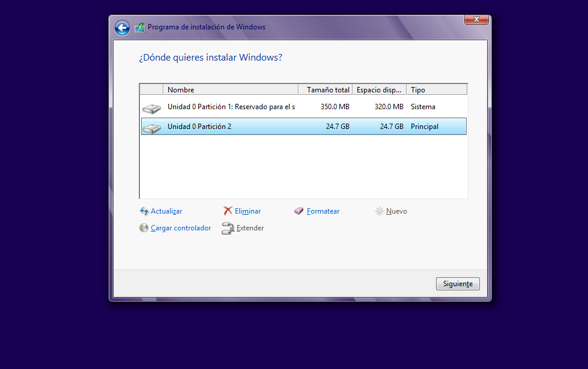Image resolution: width=588 pixels, height=369 pixels.
Task: Click the Extender partition icon
Action: 228,228
